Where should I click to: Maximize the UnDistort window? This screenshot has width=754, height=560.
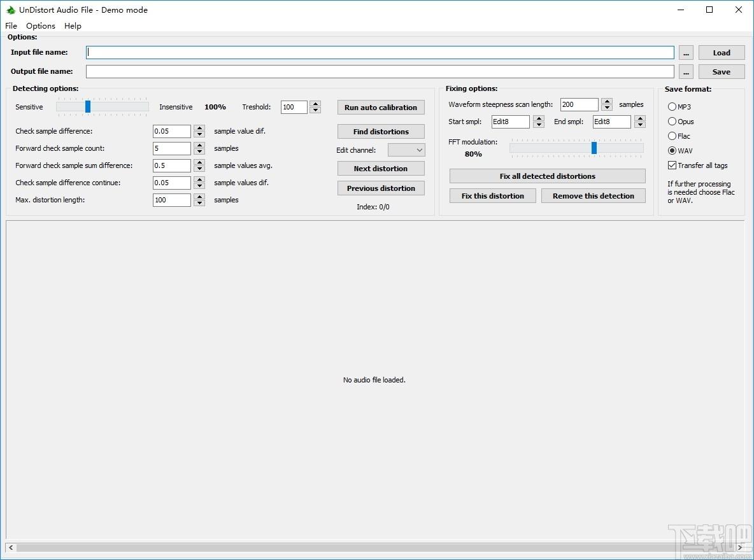tap(709, 10)
